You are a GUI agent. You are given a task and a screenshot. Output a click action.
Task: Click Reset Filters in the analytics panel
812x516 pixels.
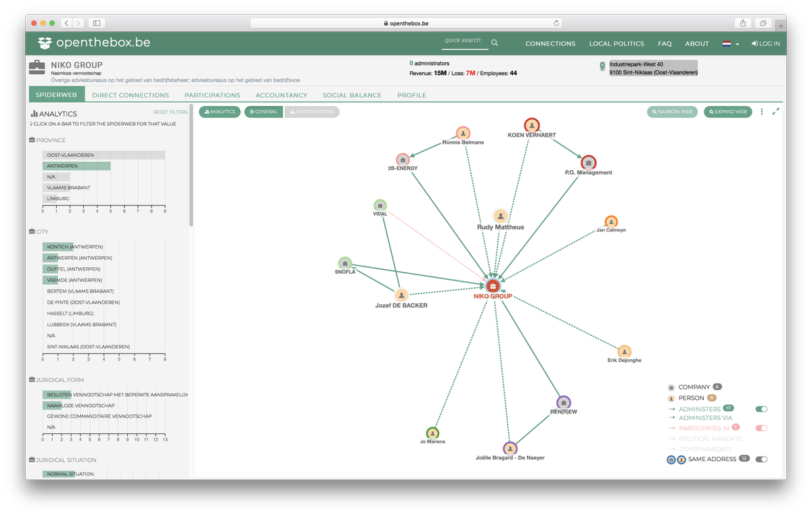click(171, 112)
